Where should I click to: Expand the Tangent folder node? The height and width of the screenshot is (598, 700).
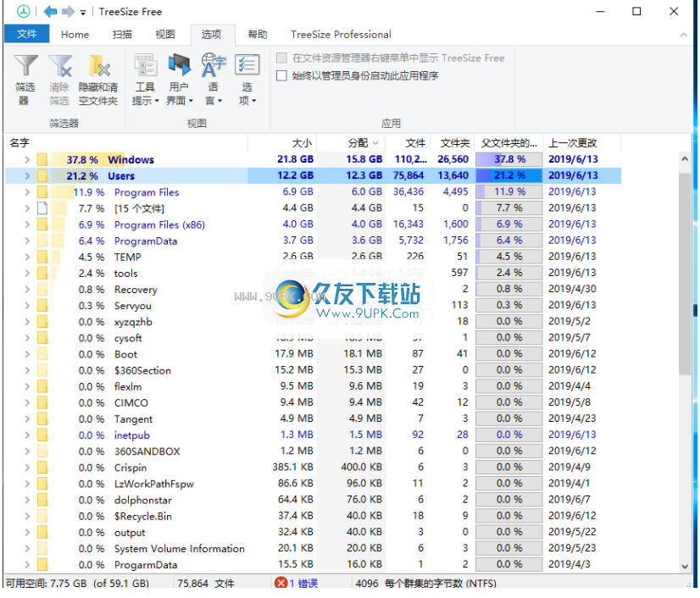pyautogui.click(x=27, y=418)
